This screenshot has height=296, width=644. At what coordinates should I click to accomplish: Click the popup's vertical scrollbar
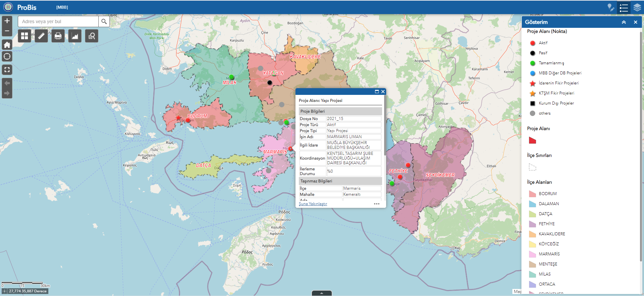click(384, 125)
